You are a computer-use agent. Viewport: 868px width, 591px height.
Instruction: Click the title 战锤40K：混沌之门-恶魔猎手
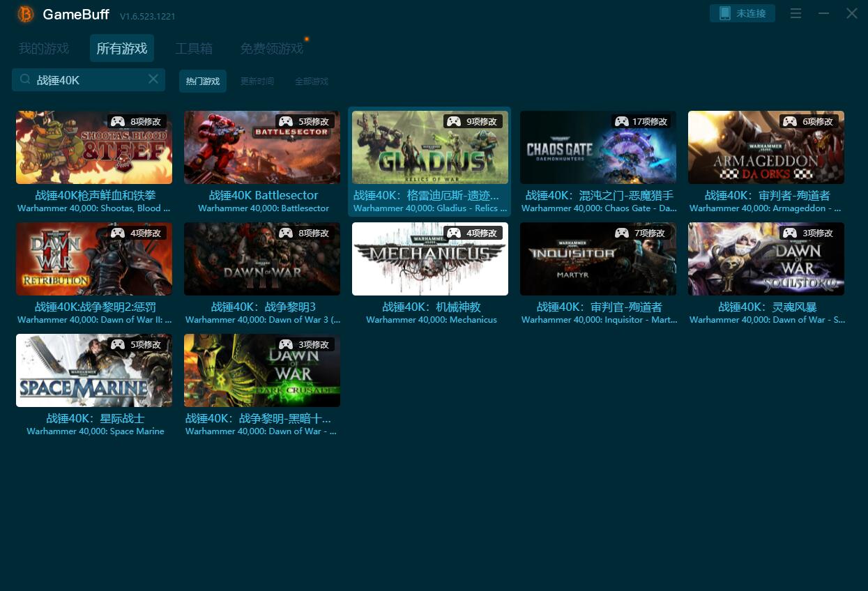pyautogui.click(x=600, y=195)
